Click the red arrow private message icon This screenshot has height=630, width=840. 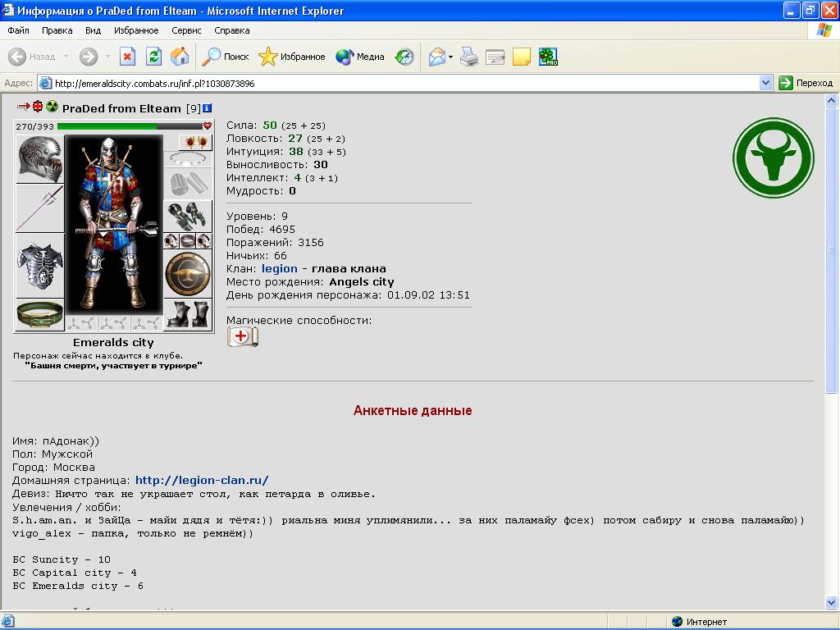tap(24, 106)
